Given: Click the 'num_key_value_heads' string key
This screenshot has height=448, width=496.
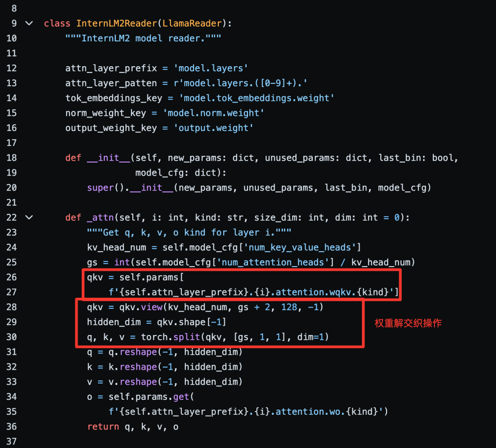Looking at the screenshot, I should coord(300,247).
